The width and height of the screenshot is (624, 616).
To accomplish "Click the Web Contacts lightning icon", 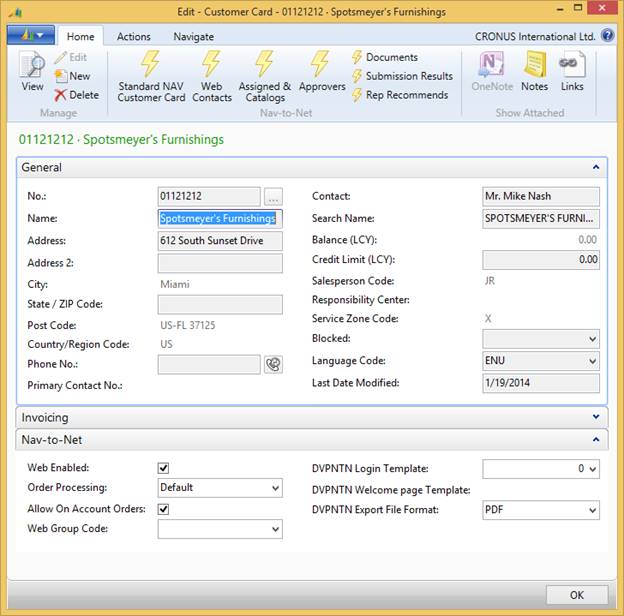I will pyautogui.click(x=211, y=64).
